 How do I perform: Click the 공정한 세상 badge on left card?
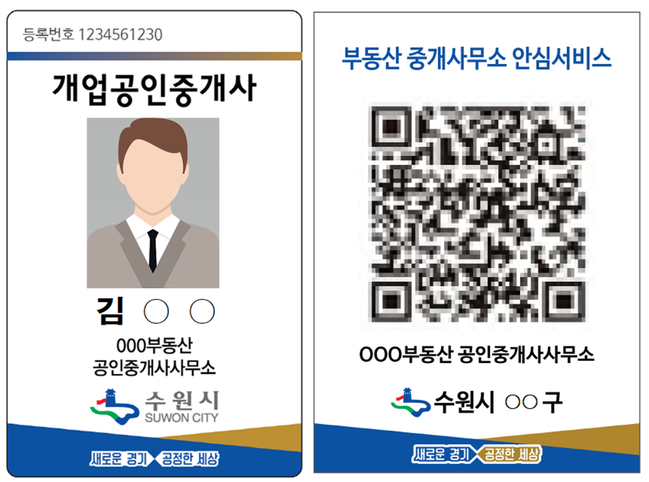coord(188,458)
